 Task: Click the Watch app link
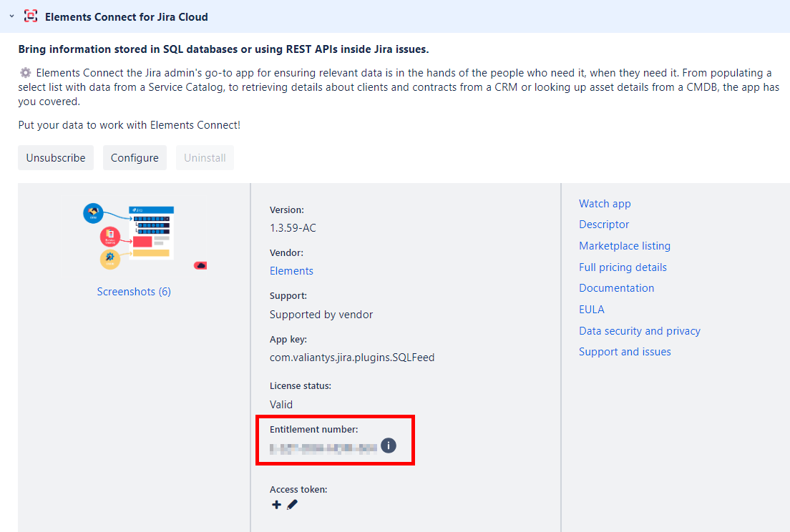(x=605, y=204)
